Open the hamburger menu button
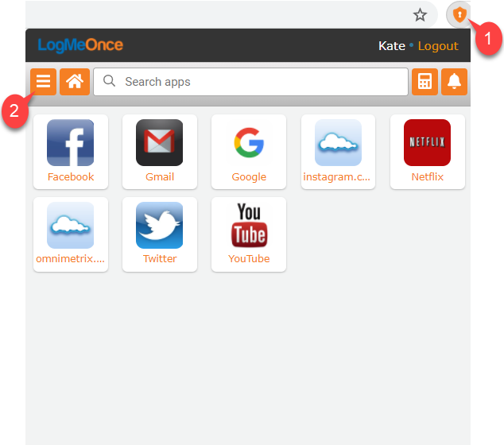The height and width of the screenshot is (445, 504). pos(44,82)
